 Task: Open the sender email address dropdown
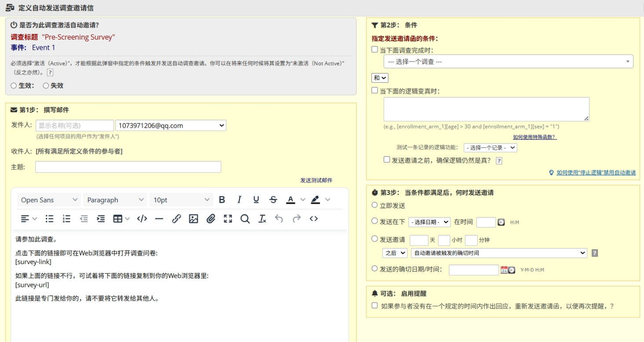[x=171, y=125]
